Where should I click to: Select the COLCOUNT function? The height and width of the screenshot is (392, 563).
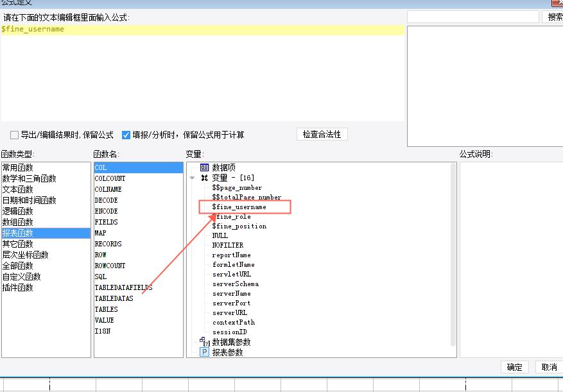coord(139,178)
